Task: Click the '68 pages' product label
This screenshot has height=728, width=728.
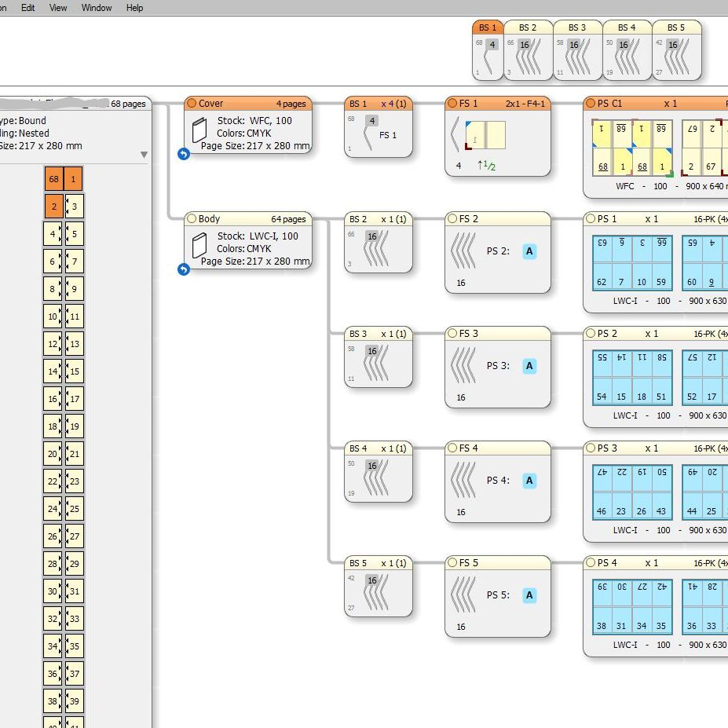Action: (x=128, y=104)
